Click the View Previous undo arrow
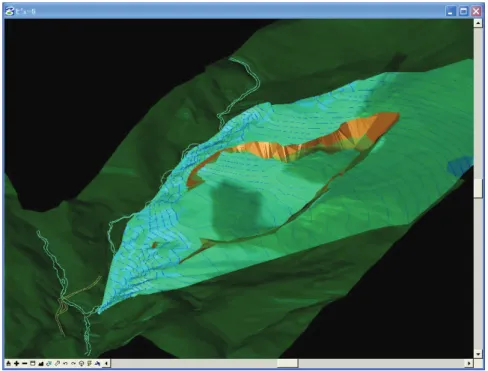The width and height of the screenshot is (488, 371). click(x=65, y=363)
